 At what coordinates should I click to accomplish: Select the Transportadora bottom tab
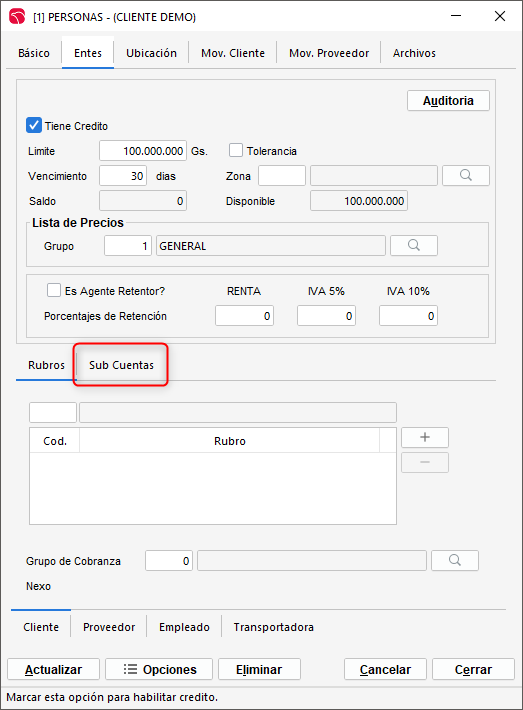[273, 627]
